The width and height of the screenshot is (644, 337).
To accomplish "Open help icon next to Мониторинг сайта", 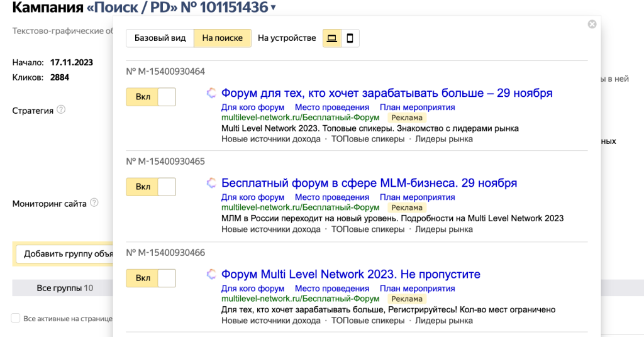I will pos(94,202).
